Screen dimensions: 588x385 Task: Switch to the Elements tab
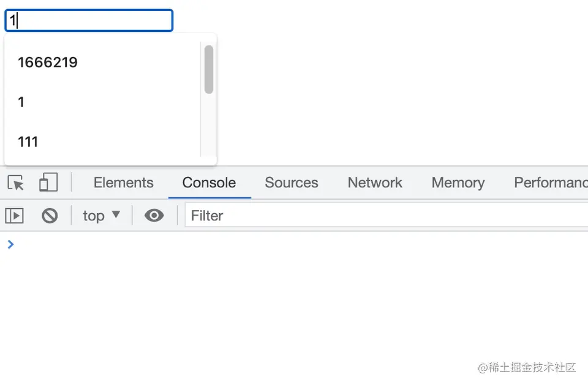(123, 182)
